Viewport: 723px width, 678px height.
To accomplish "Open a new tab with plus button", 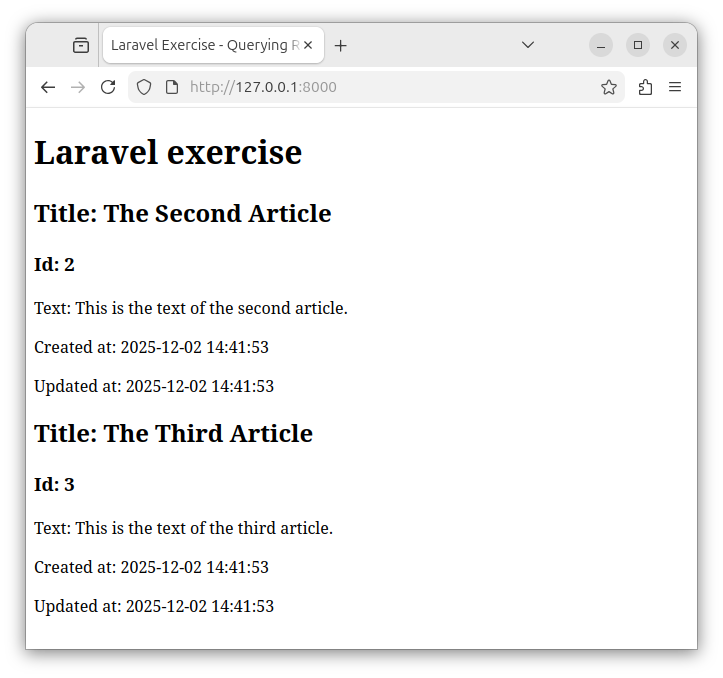I will click(x=340, y=46).
